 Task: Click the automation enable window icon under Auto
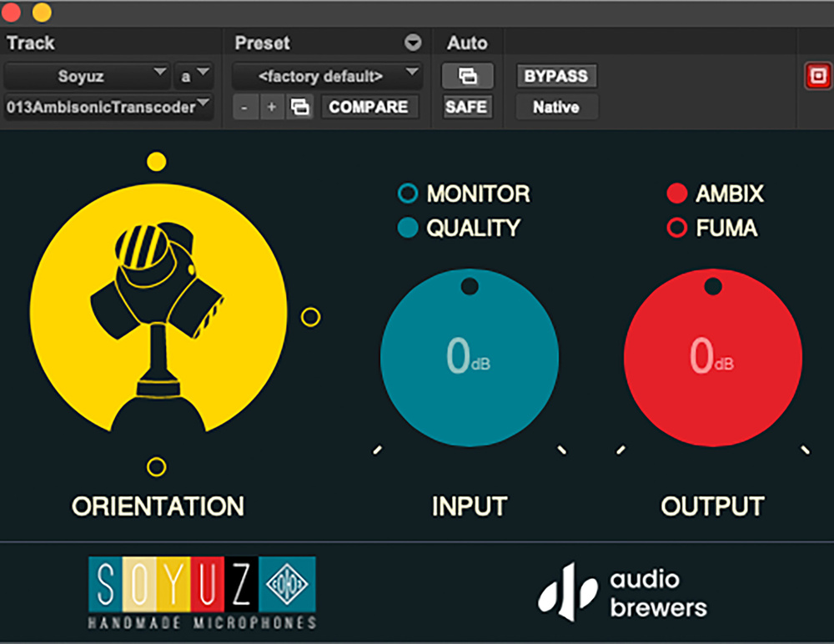click(x=467, y=76)
